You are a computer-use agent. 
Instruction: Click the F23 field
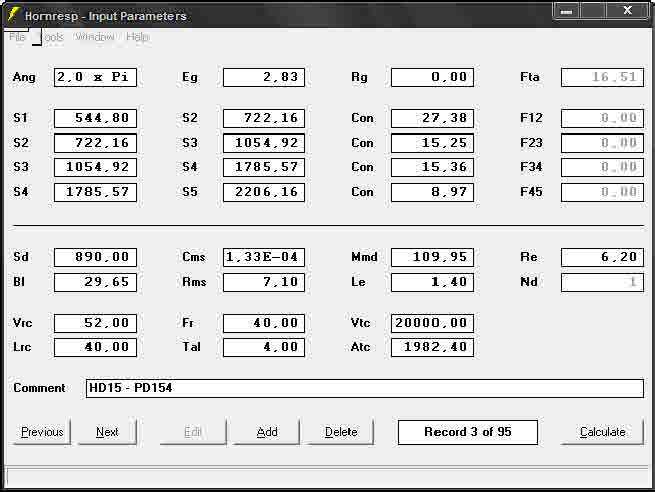point(602,143)
